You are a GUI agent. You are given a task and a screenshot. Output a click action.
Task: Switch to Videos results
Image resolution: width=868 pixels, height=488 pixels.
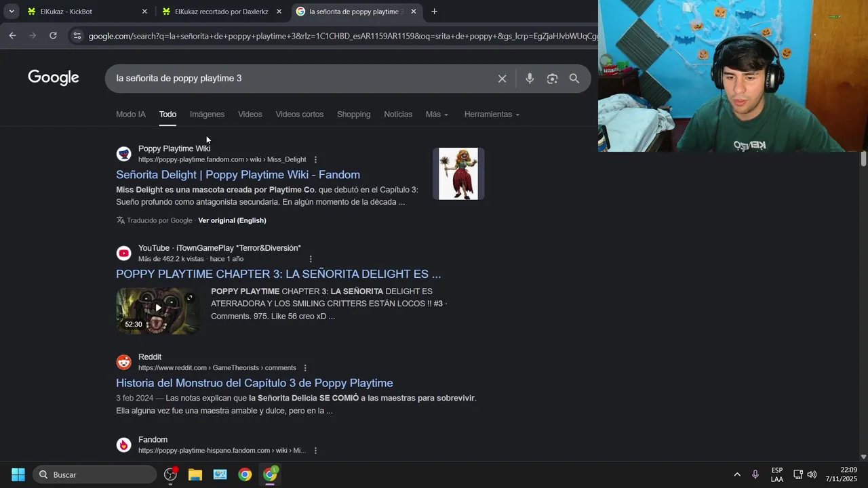click(x=250, y=115)
